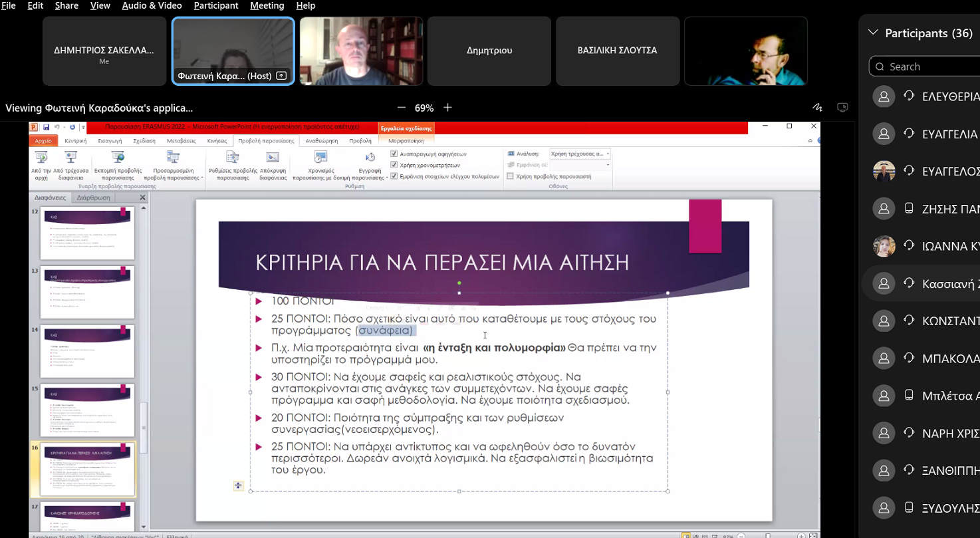Click the 'Από την αρχή' slideshow icon
The image size is (980, 538).
pos(41,158)
